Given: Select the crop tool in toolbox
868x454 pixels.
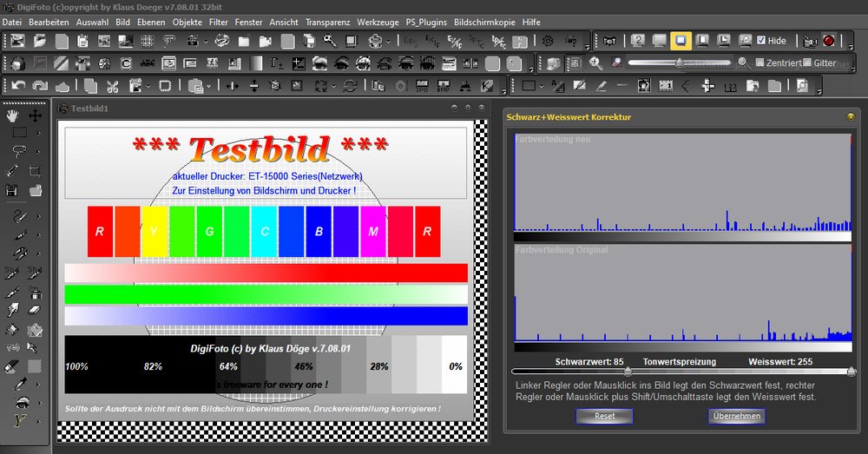Looking at the screenshot, I should pos(36,171).
